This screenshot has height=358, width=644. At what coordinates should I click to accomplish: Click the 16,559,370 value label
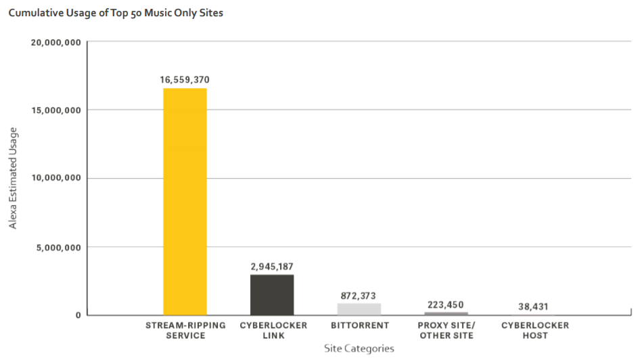click(185, 80)
